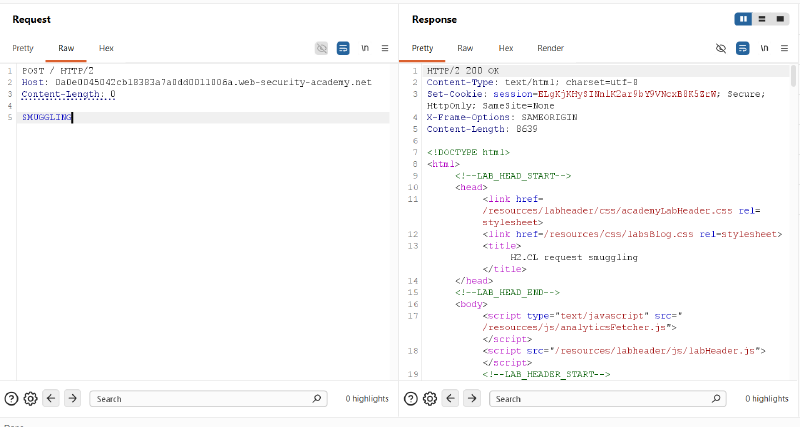Go to next match in Request search
Image resolution: width=800 pixels, height=427 pixels.
click(x=72, y=398)
